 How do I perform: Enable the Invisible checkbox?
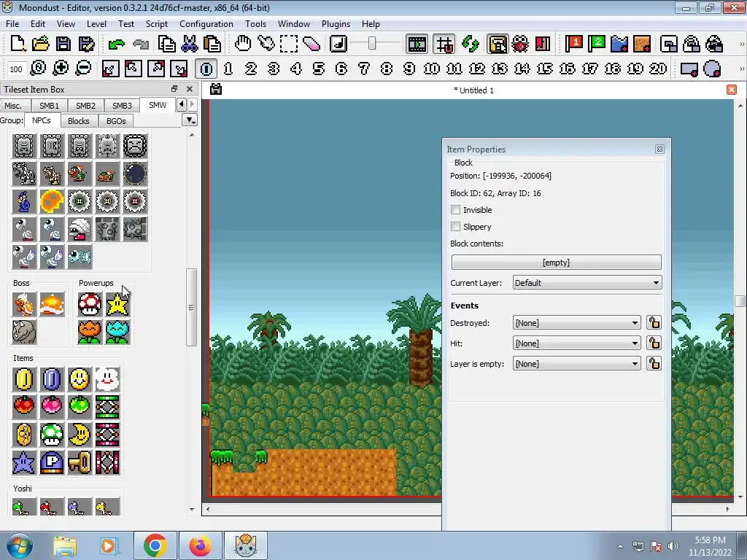[x=456, y=210]
